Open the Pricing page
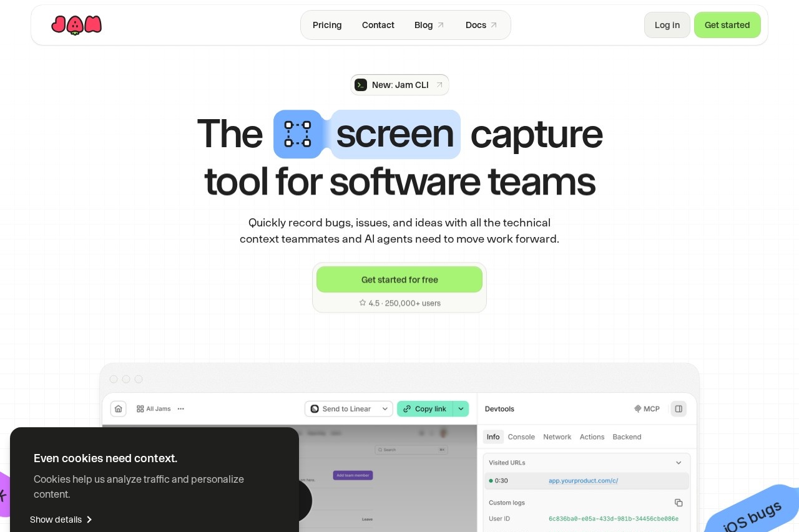 [x=327, y=25]
